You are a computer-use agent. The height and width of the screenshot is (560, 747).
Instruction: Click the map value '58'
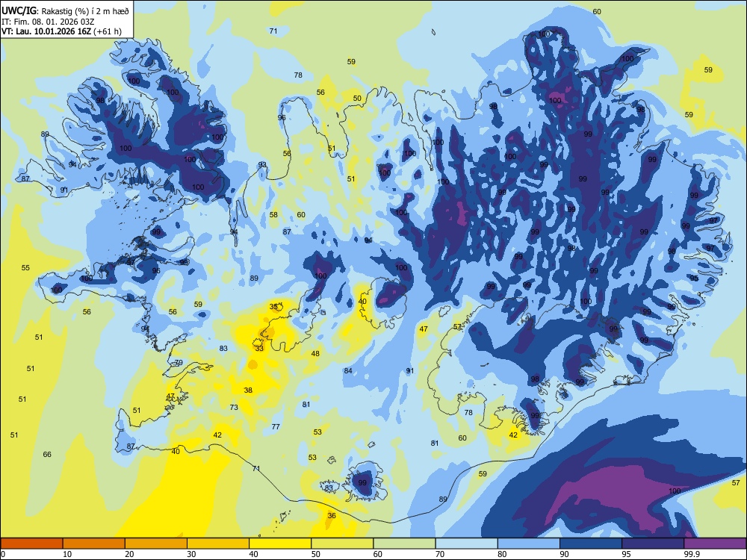pyautogui.click(x=273, y=215)
